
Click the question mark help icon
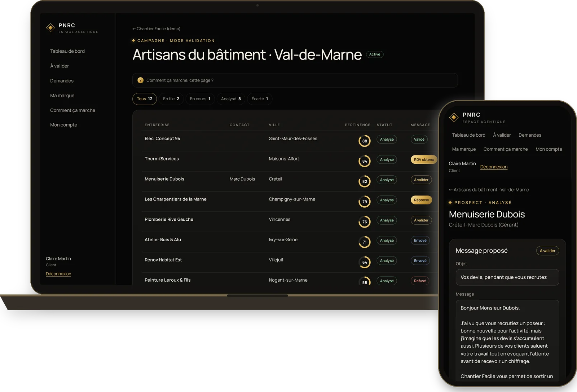tap(141, 80)
